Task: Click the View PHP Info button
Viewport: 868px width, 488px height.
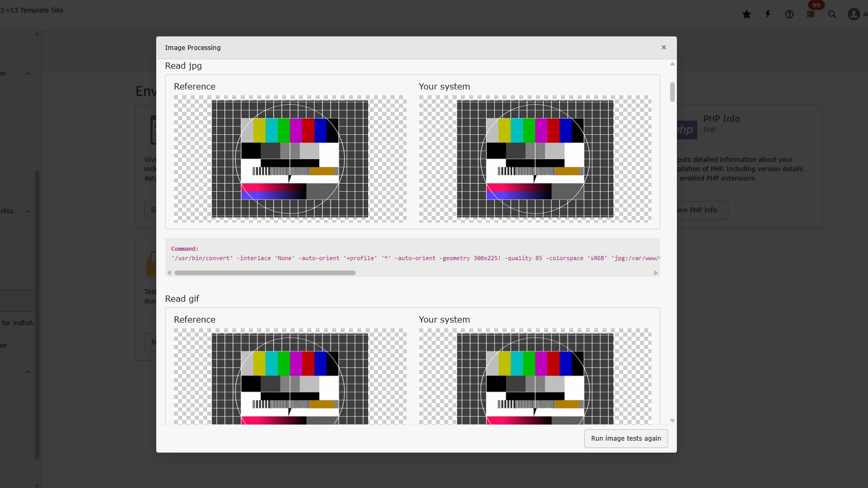Action: tap(700, 210)
